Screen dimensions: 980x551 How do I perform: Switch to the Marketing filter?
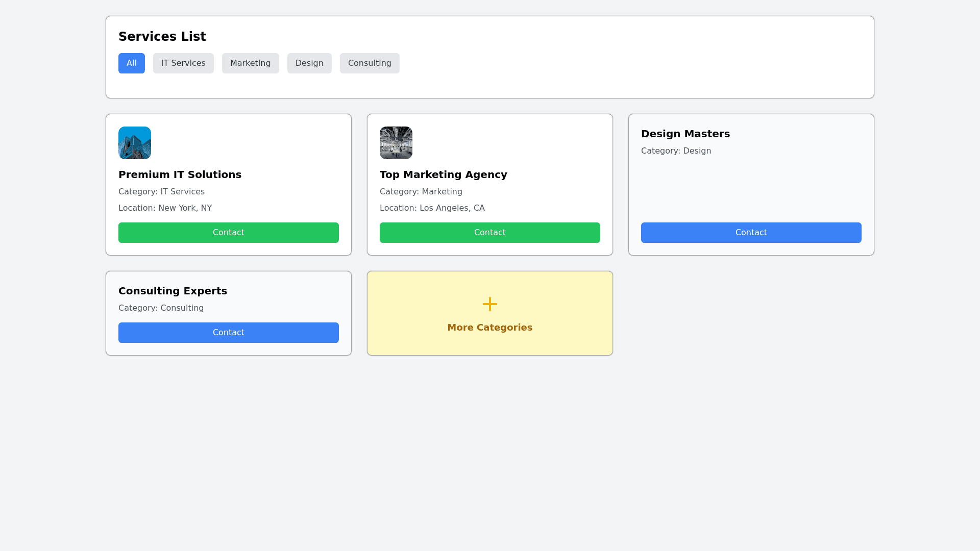[x=250, y=63]
